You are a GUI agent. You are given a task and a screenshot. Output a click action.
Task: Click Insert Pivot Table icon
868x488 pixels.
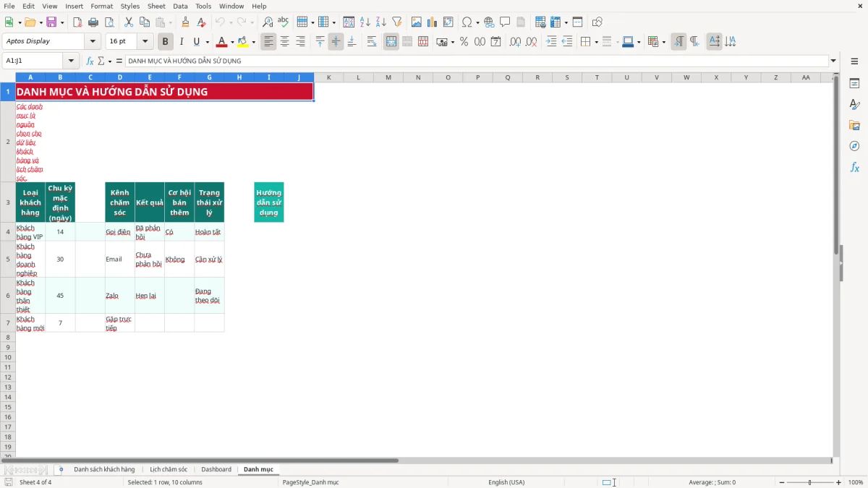pos(448,22)
